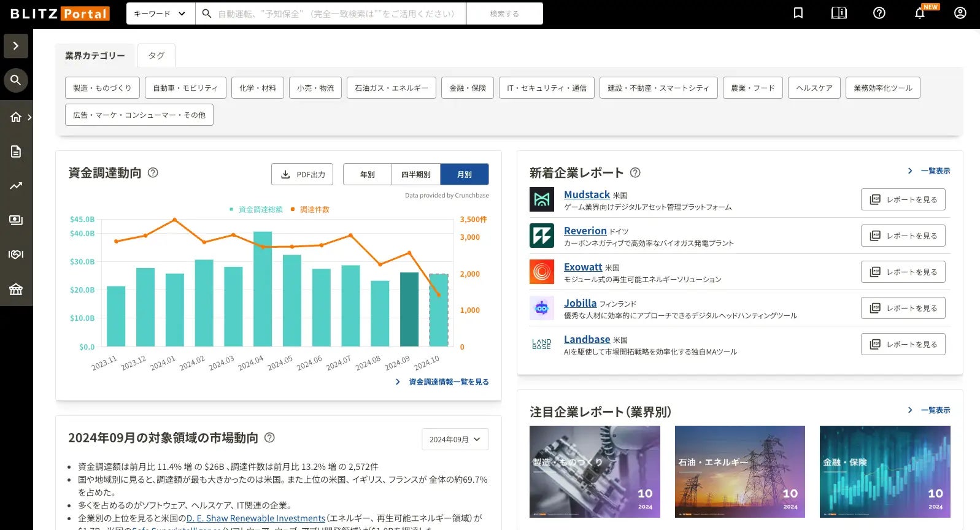Image resolution: width=980 pixels, height=530 pixels.
Task: Focus the keyword search input field
Action: (x=336, y=13)
